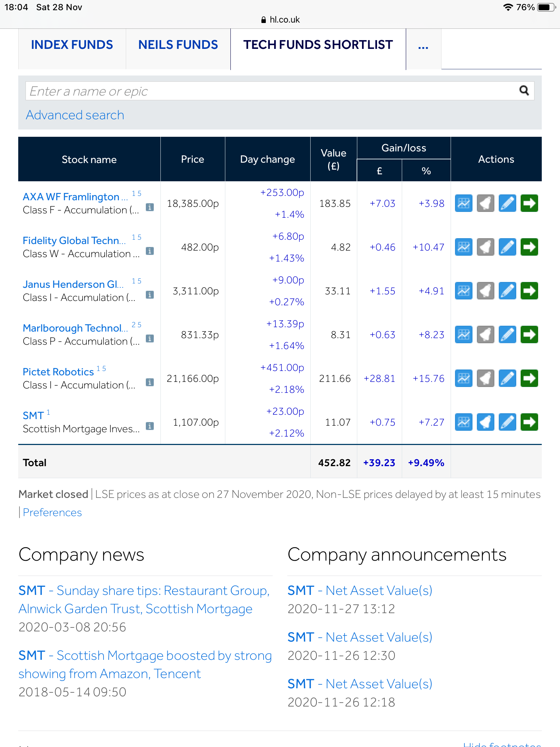The image size is (560, 747).
Task: Select TECH FUNDS SHORTLIST tab
Action: click(x=318, y=45)
